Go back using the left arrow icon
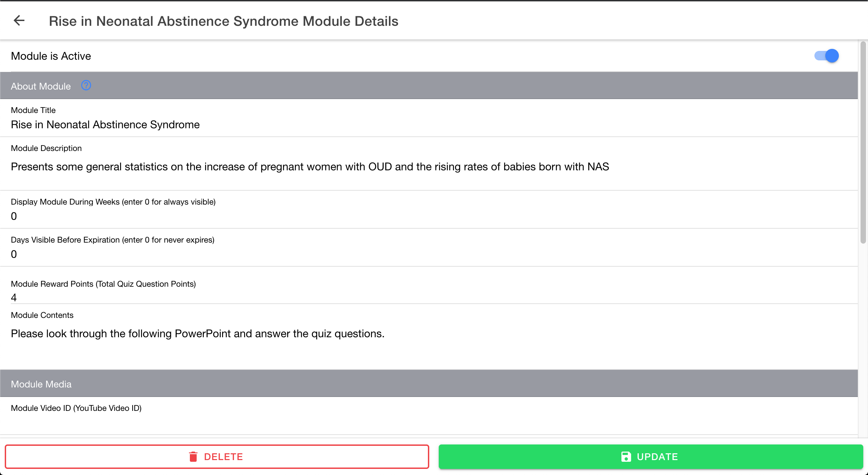 pos(19,21)
